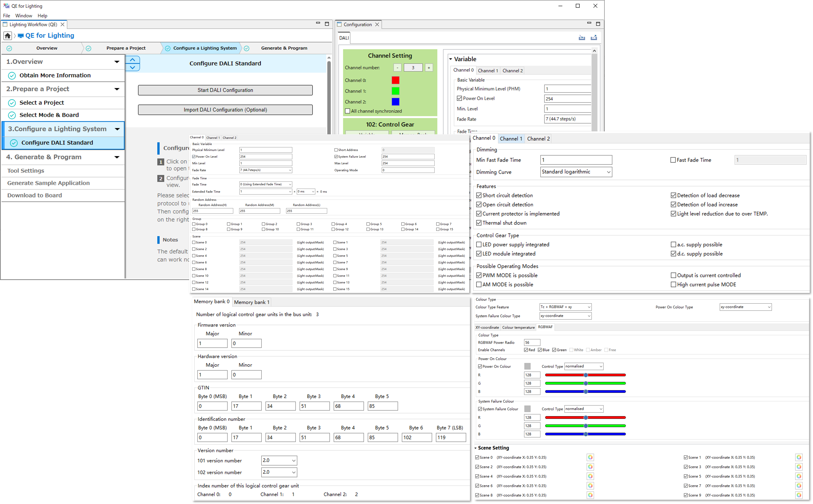
Task: Open the colour picker icon for Scene 1
Action: [799, 457]
